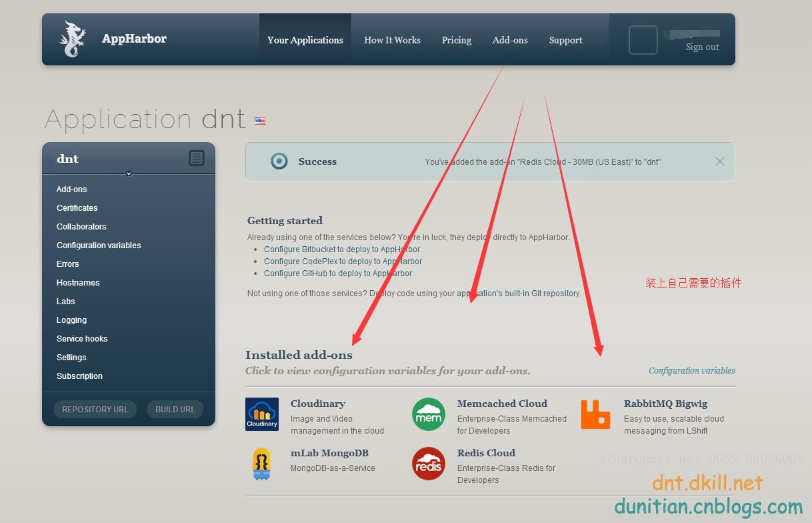Click the Getting started heading

(285, 221)
